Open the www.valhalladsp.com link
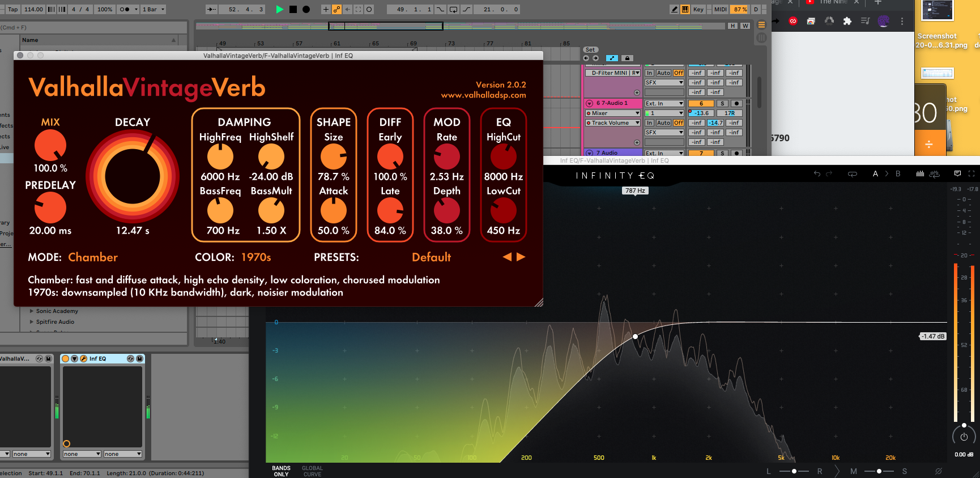980x478 pixels. [x=483, y=95]
